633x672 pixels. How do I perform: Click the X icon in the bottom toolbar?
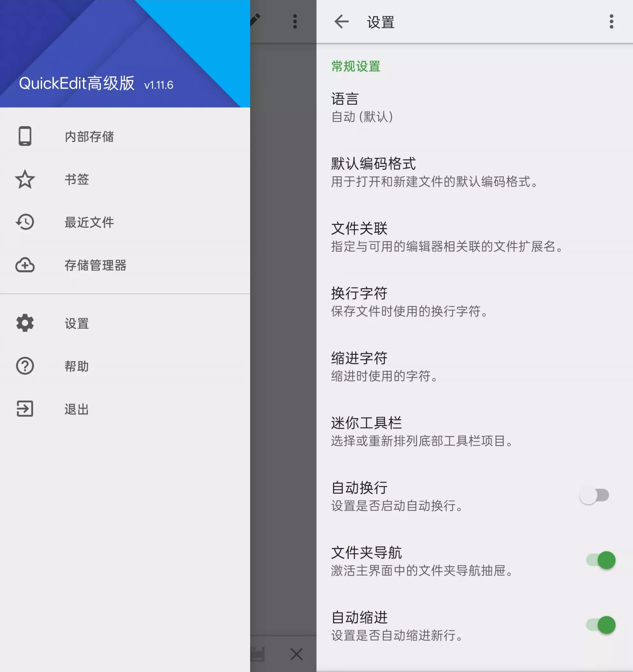click(296, 654)
